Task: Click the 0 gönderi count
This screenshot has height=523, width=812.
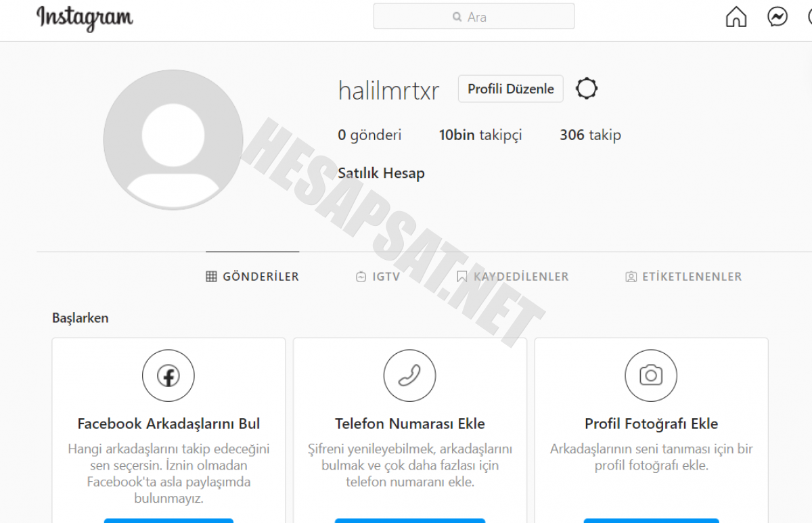Action: [369, 135]
